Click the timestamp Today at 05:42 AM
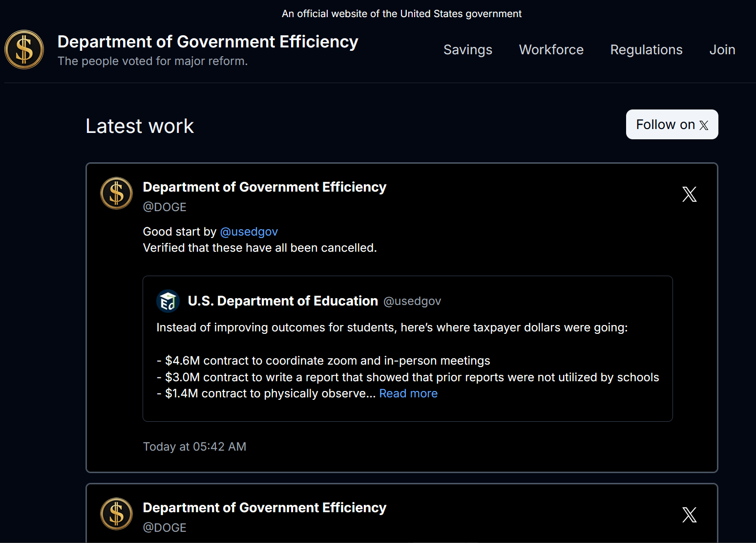The width and height of the screenshot is (756, 543). pos(194,446)
